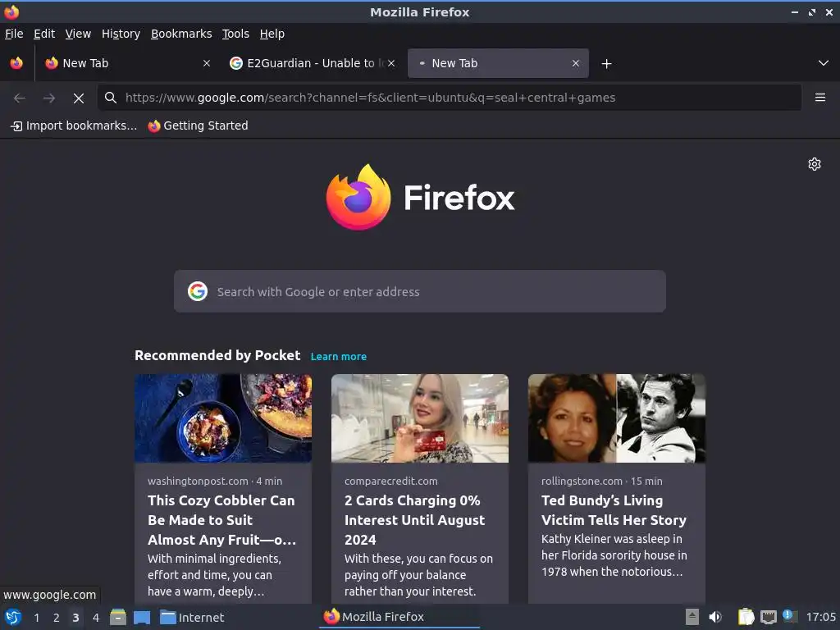Open Learn more Pocket link

pos(339,357)
